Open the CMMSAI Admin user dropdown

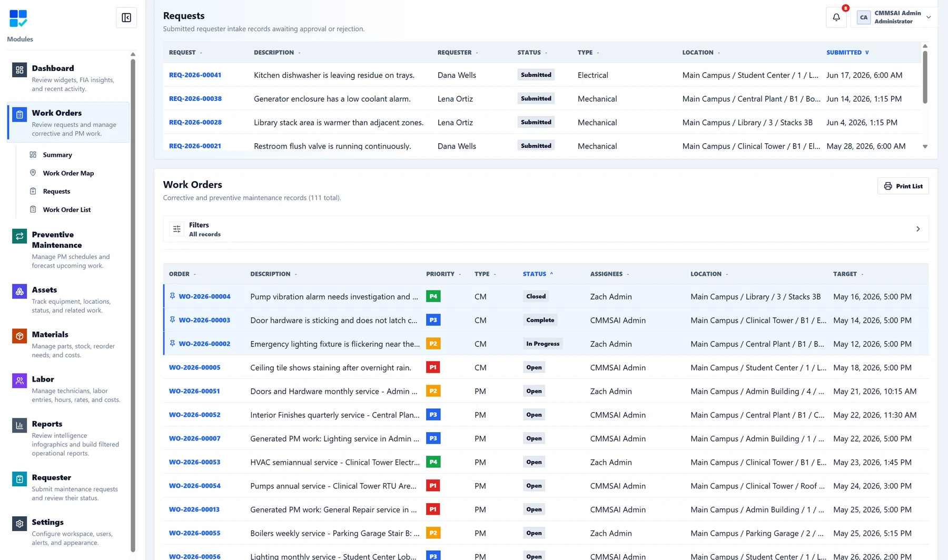[894, 17]
